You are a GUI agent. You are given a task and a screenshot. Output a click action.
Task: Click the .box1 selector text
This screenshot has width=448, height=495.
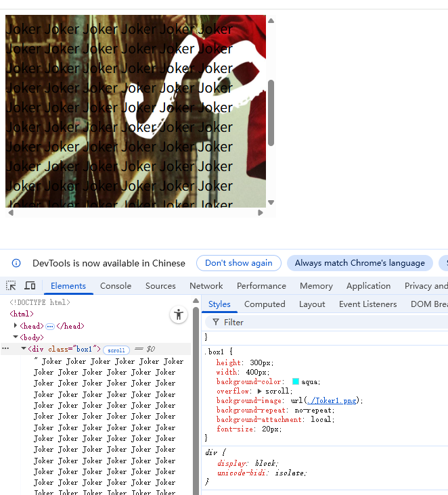pyautogui.click(x=214, y=352)
